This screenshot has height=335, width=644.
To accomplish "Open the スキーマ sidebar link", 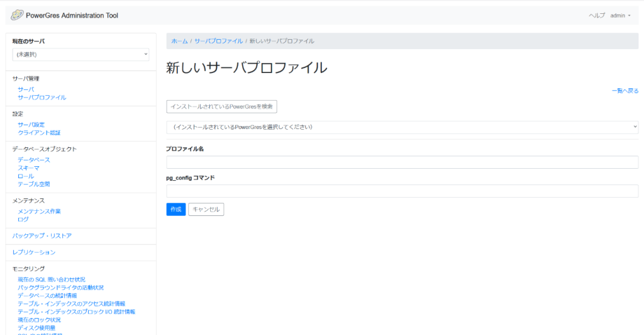I will tap(29, 168).
